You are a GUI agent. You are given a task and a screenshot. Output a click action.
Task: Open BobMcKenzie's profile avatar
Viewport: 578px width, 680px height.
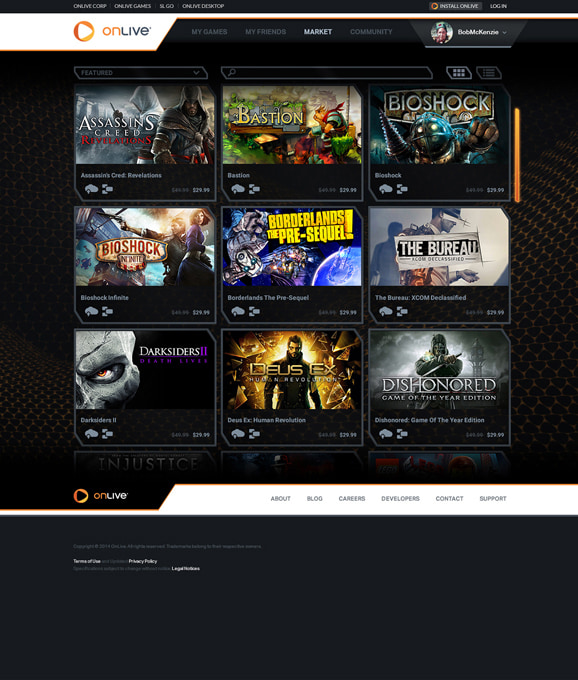pyautogui.click(x=442, y=33)
